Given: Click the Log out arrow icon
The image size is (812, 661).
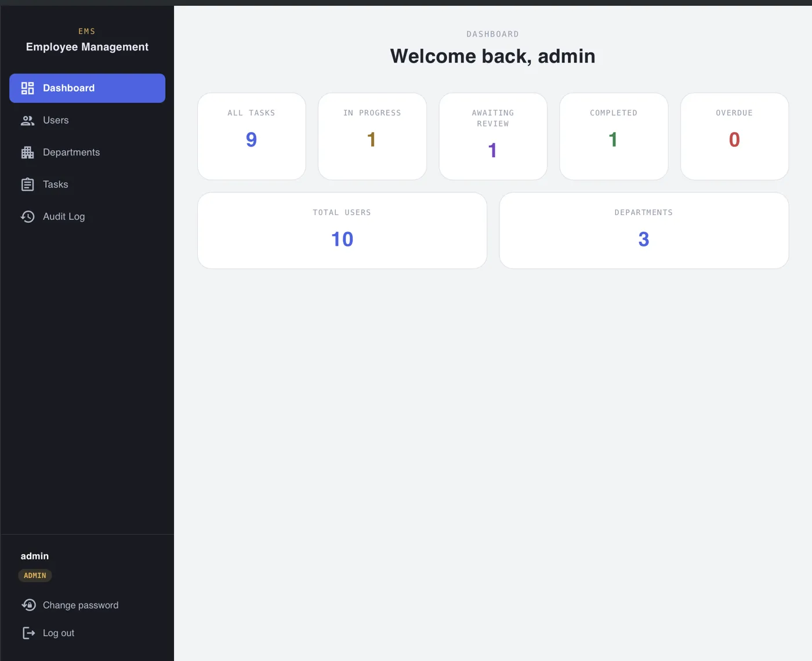Looking at the screenshot, I should [x=28, y=633].
